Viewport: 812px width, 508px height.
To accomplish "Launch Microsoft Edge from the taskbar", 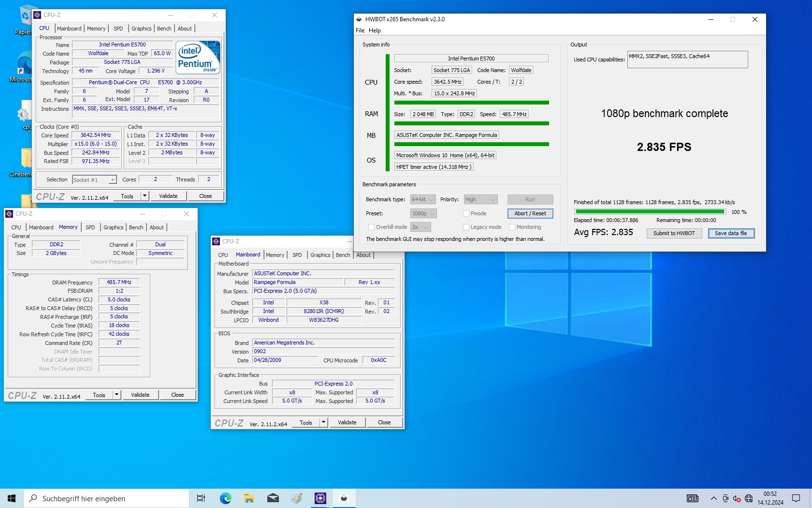I will click(225, 498).
